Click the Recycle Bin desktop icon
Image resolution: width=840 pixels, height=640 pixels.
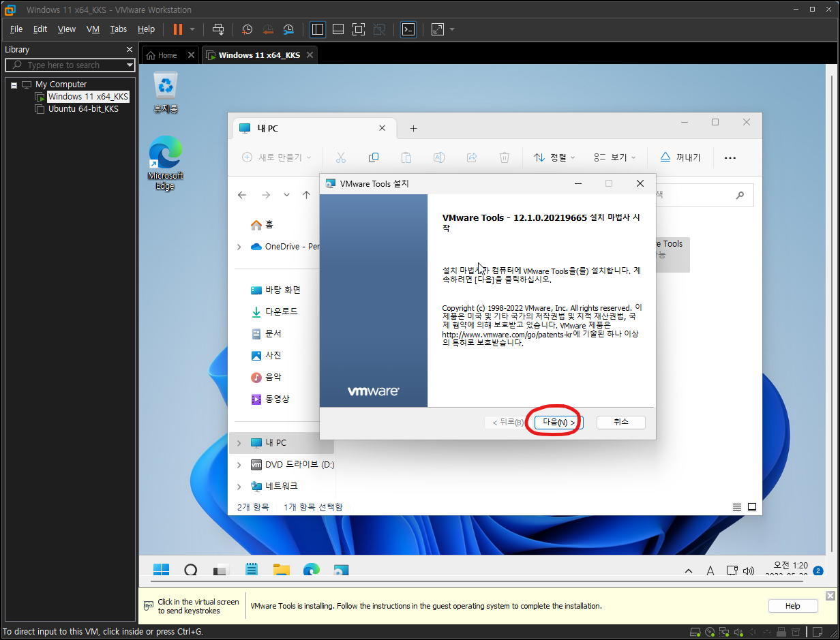pos(166,93)
